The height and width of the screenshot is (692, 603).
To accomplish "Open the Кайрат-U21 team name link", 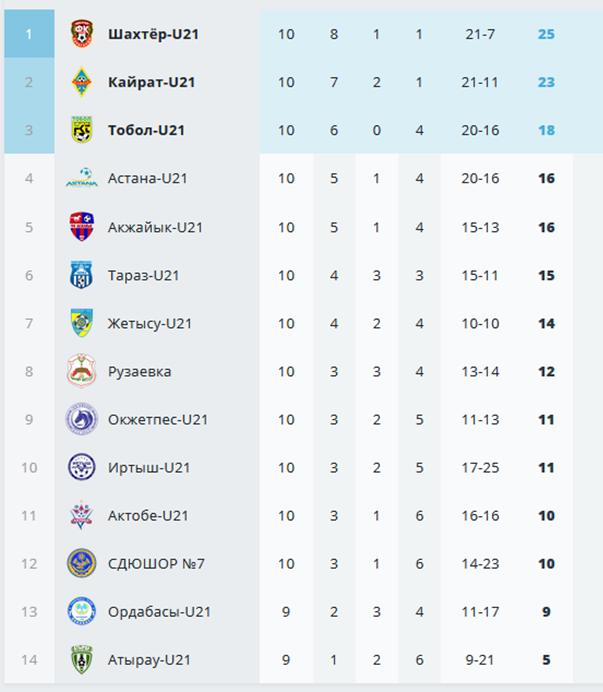I will click(151, 82).
